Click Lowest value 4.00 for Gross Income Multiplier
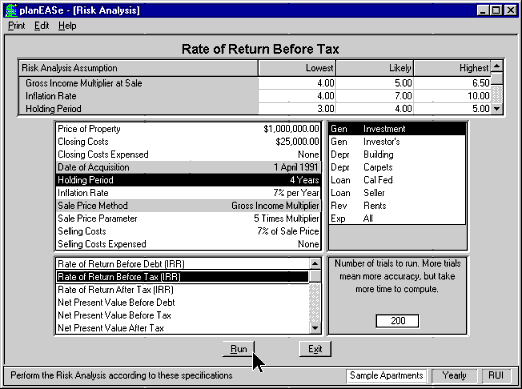The image size is (522, 389). (297, 83)
